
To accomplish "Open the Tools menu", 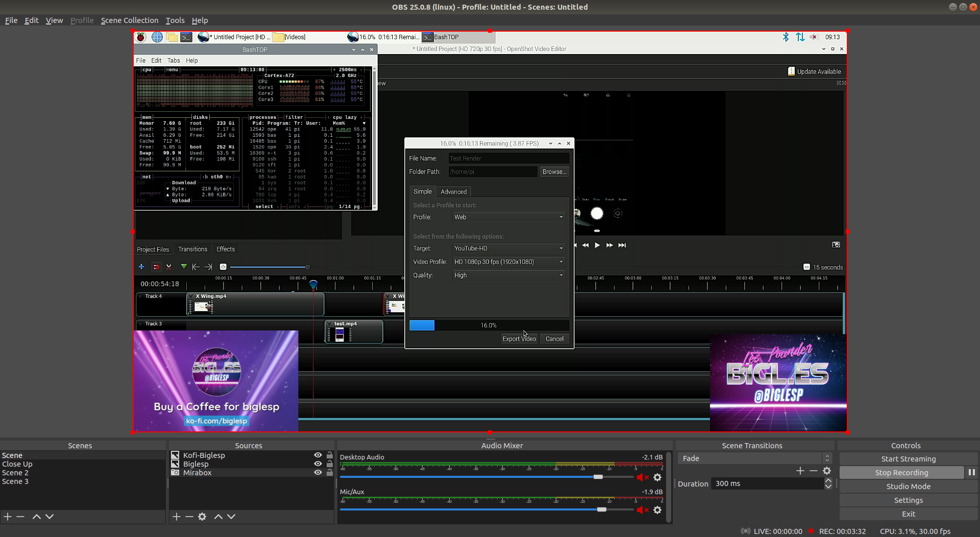I will 175,20.
